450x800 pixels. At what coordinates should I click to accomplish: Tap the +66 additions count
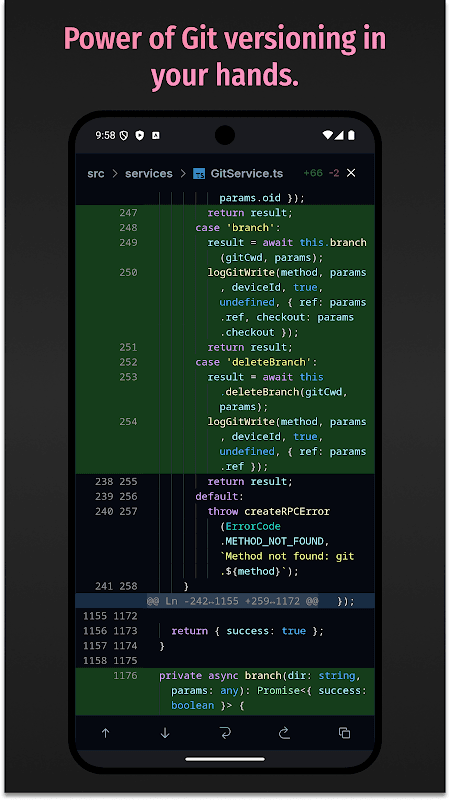(x=313, y=173)
